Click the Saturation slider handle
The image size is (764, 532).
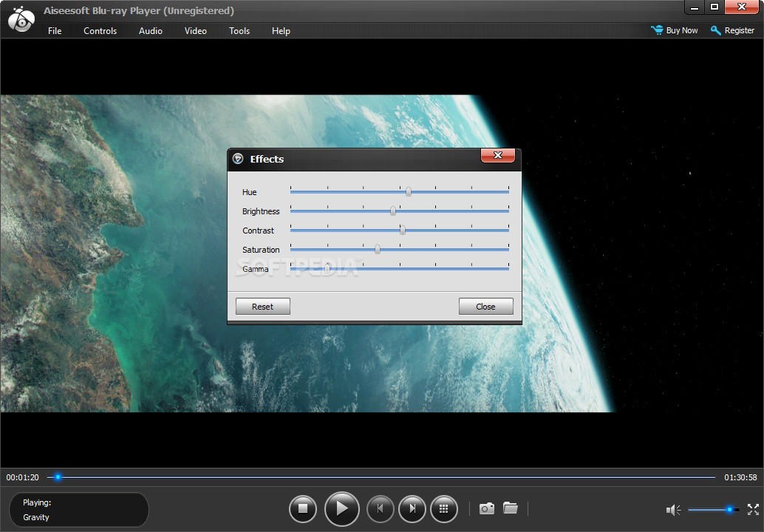click(377, 249)
